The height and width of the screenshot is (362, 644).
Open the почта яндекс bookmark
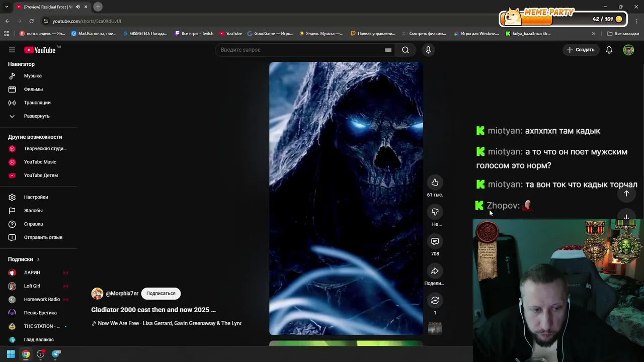pos(42,34)
